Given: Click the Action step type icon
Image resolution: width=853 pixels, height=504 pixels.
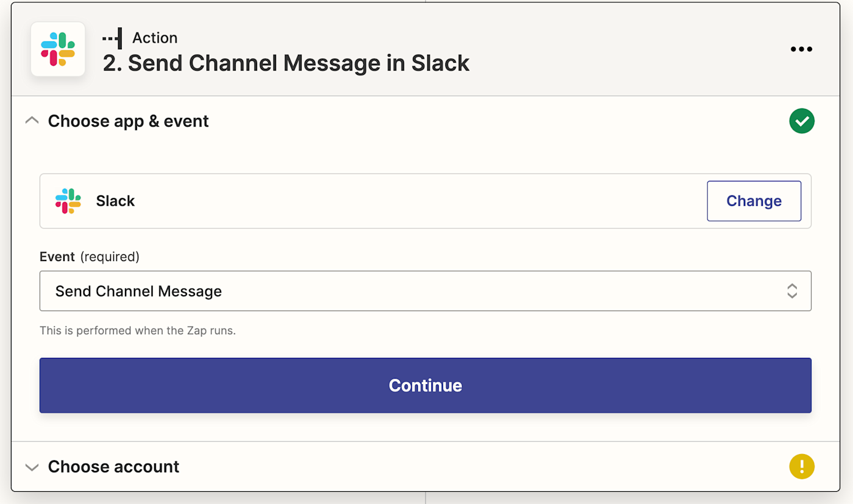Looking at the screenshot, I should [112, 38].
